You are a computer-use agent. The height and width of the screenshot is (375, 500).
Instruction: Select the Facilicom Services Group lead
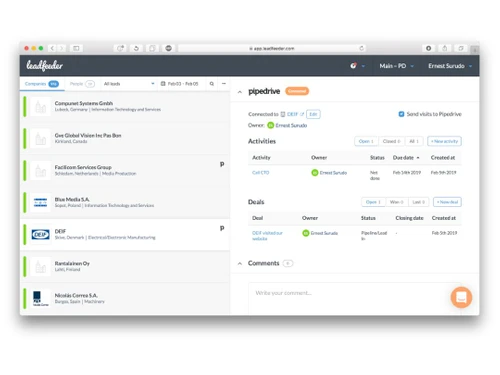tap(125, 170)
